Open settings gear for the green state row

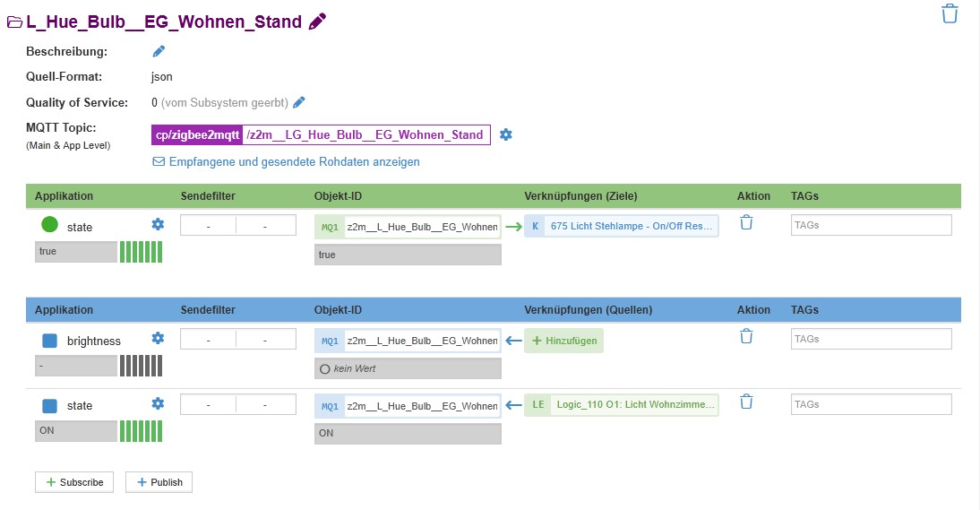click(158, 224)
